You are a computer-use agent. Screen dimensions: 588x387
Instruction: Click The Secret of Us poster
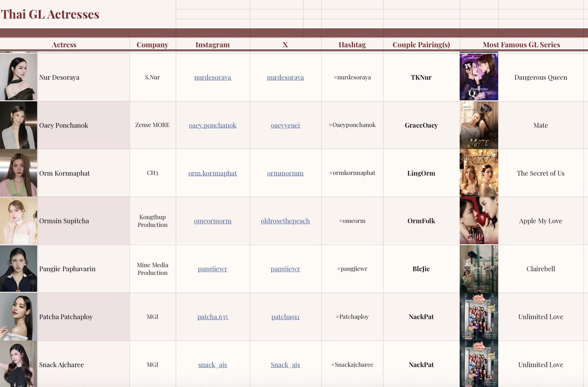pyautogui.click(x=479, y=173)
